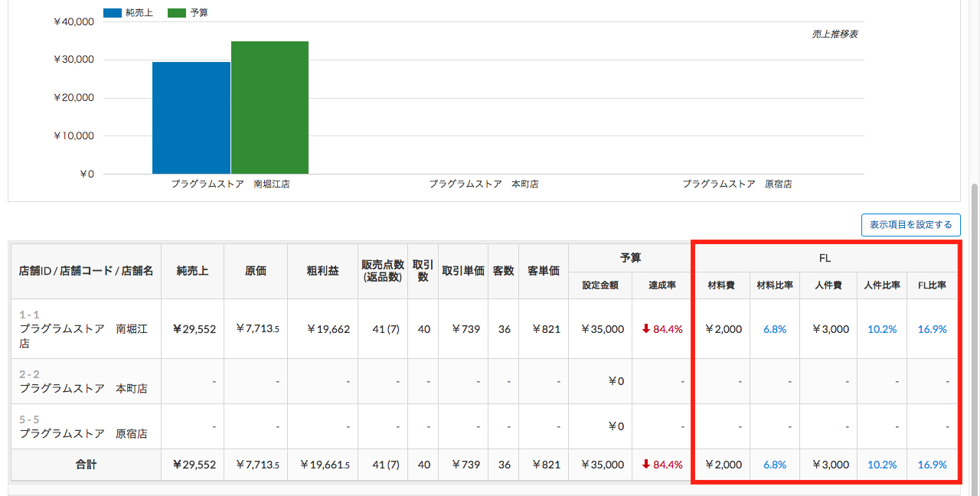Click the 原宿店 chart axis label
The width and height of the screenshot is (980, 496).
[x=737, y=184]
